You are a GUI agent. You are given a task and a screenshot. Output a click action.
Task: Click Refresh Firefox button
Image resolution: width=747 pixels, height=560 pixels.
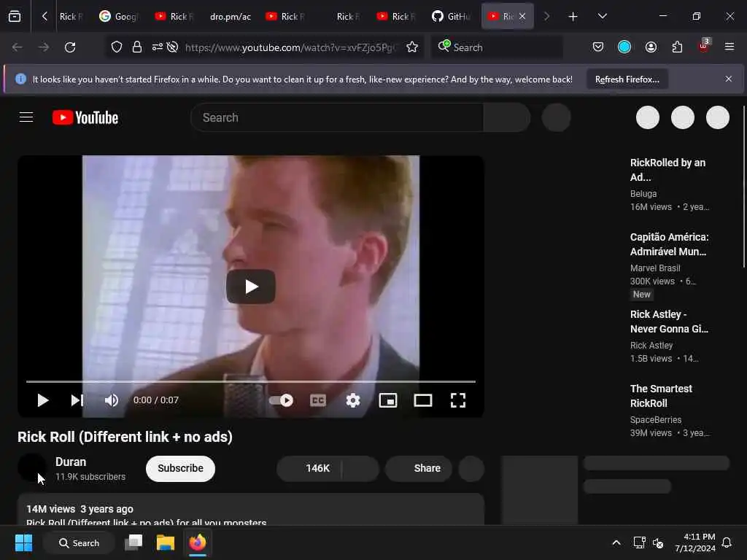click(627, 79)
